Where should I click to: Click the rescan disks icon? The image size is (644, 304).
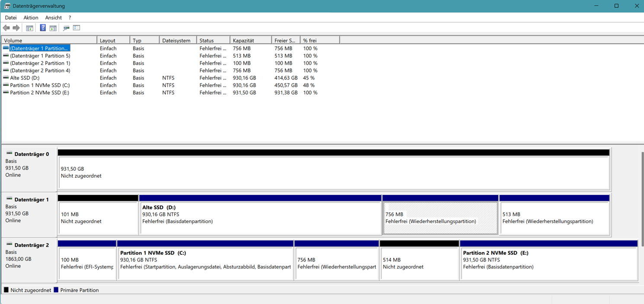pos(66,28)
